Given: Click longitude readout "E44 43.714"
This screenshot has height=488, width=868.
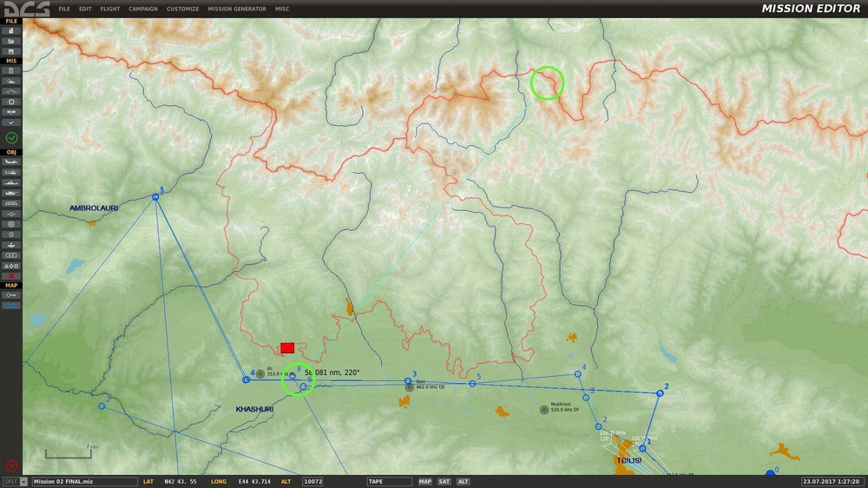Looking at the screenshot, I should pyautogui.click(x=254, y=481).
